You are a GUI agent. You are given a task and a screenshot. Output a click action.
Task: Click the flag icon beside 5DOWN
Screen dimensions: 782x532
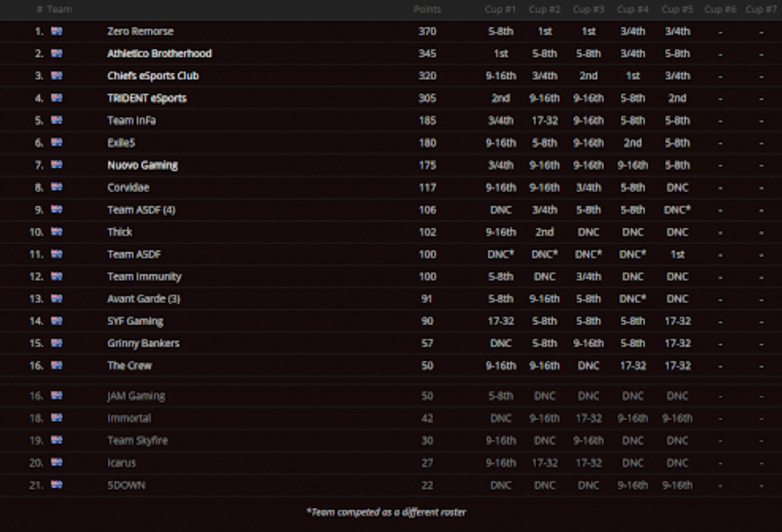click(x=57, y=484)
